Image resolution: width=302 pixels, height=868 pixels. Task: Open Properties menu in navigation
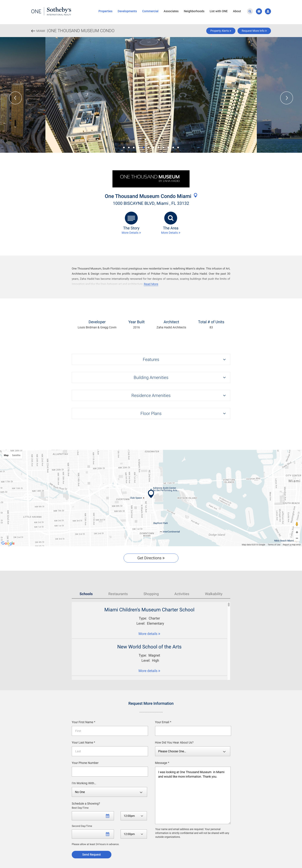(106, 11)
